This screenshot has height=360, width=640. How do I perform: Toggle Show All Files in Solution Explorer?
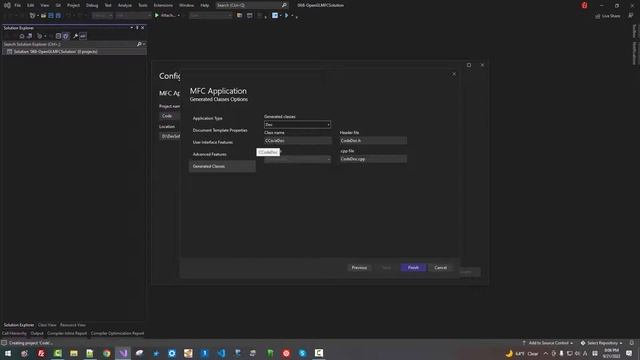coord(66,36)
